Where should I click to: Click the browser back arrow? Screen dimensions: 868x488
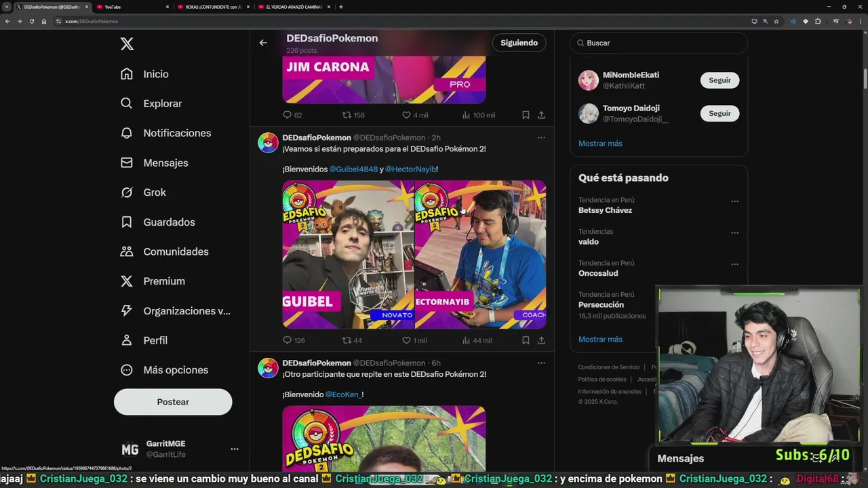(x=7, y=21)
